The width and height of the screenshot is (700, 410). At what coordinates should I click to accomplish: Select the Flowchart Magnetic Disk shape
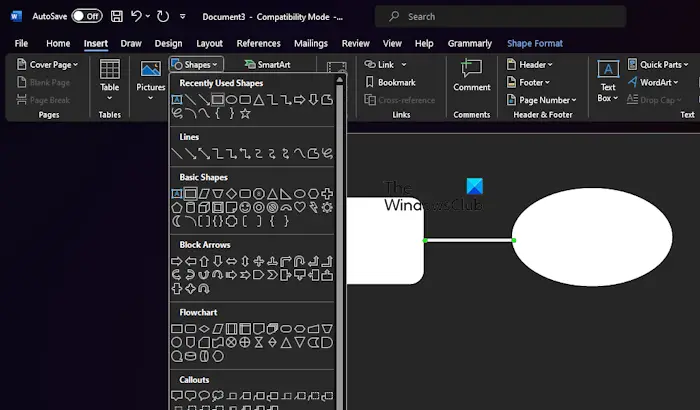(x=191, y=356)
